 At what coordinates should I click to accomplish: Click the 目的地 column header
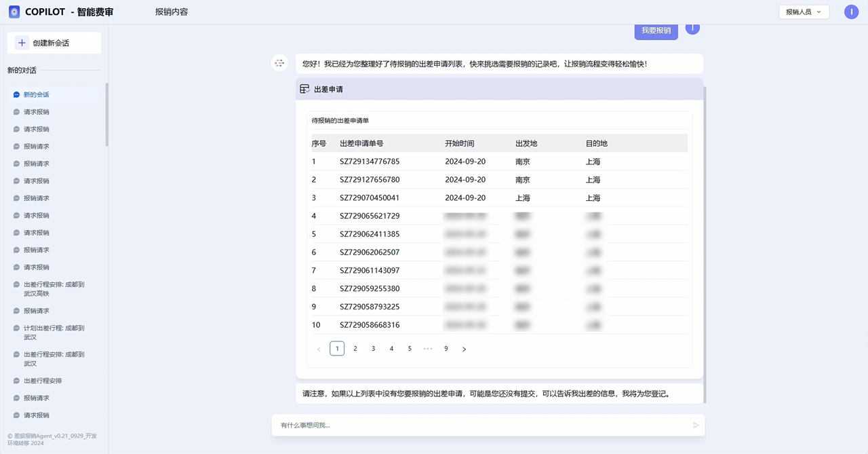[x=597, y=143]
